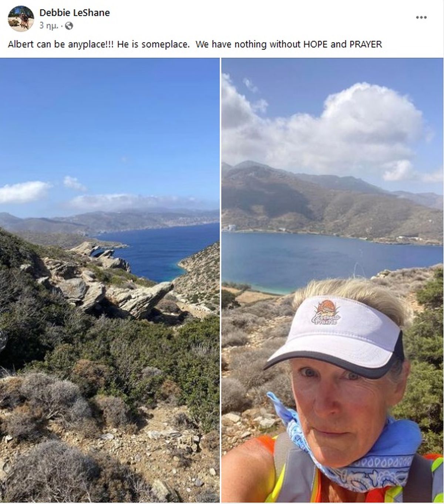The width and height of the screenshot is (444, 504).
Task: Click the globe public audience icon
Action: point(69,26)
